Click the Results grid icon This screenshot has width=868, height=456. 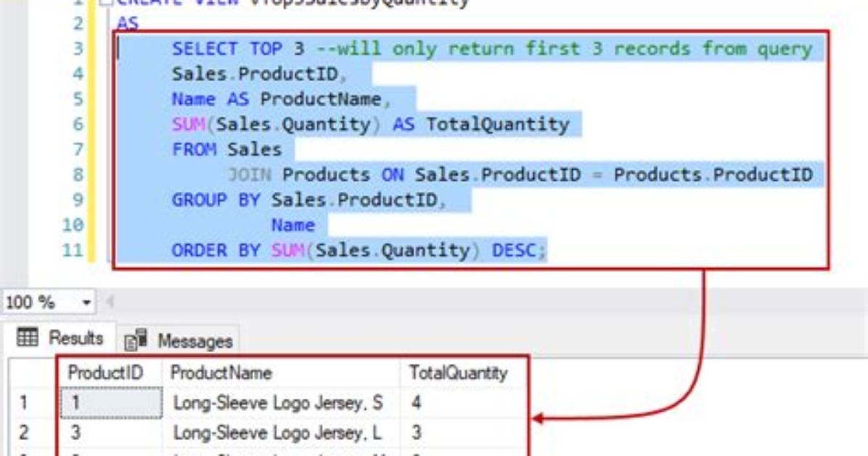[x=27, y=337]
